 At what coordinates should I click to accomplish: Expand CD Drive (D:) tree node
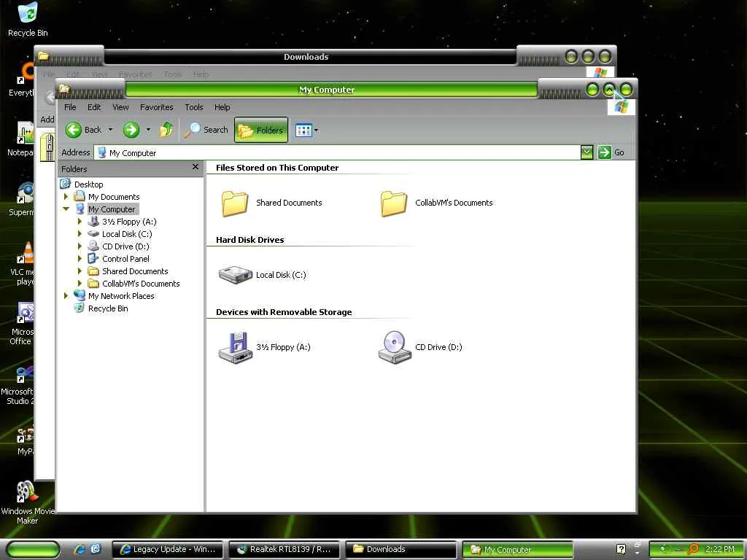coord(80,246)
